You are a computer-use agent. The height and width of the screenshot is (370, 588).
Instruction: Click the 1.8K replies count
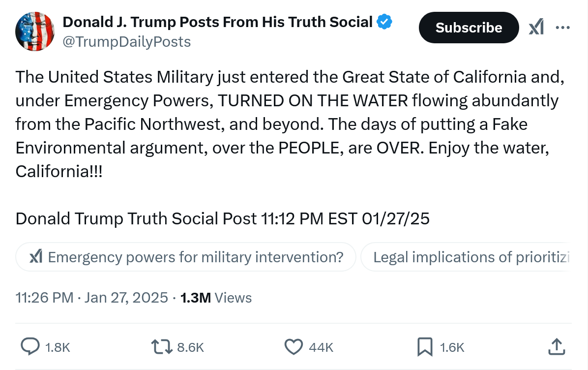pos(58,347)
